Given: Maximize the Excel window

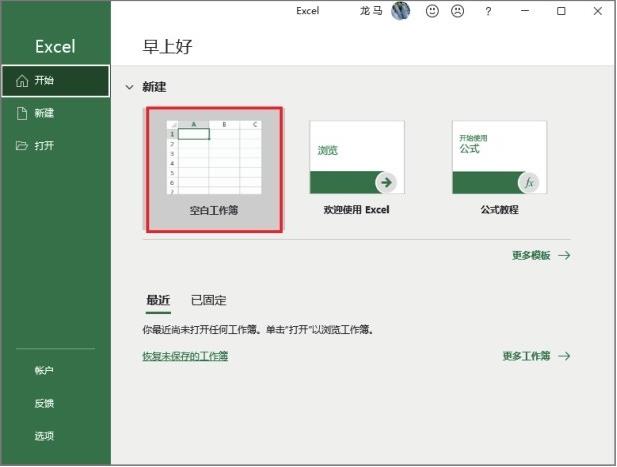Looking at the screenshot, I should pos(561,11).
